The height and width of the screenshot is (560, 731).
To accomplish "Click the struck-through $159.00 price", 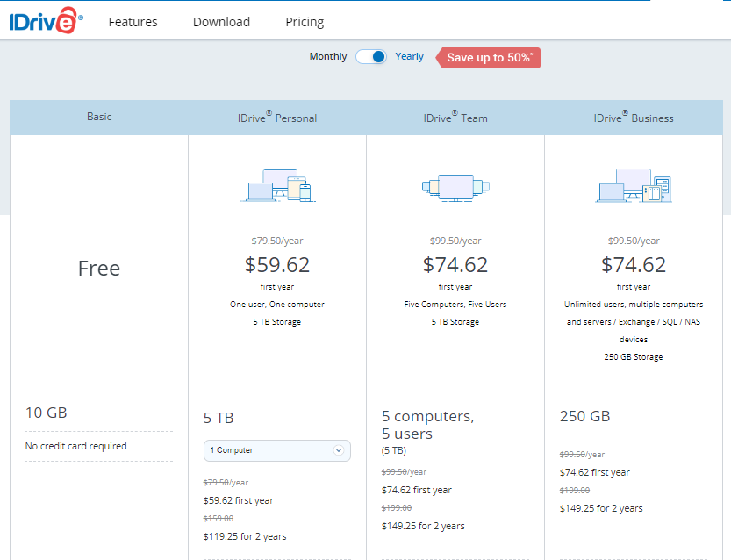I will 219,519.
